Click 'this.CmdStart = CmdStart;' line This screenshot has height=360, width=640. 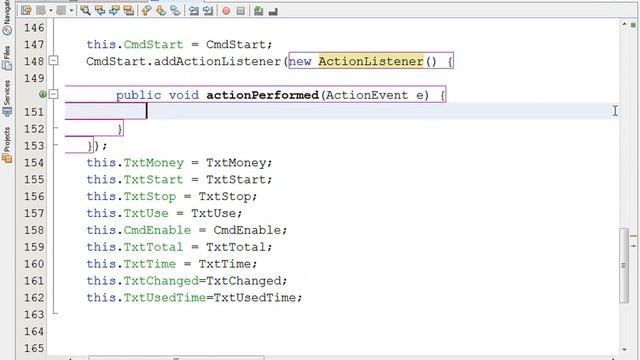point(179,44)
